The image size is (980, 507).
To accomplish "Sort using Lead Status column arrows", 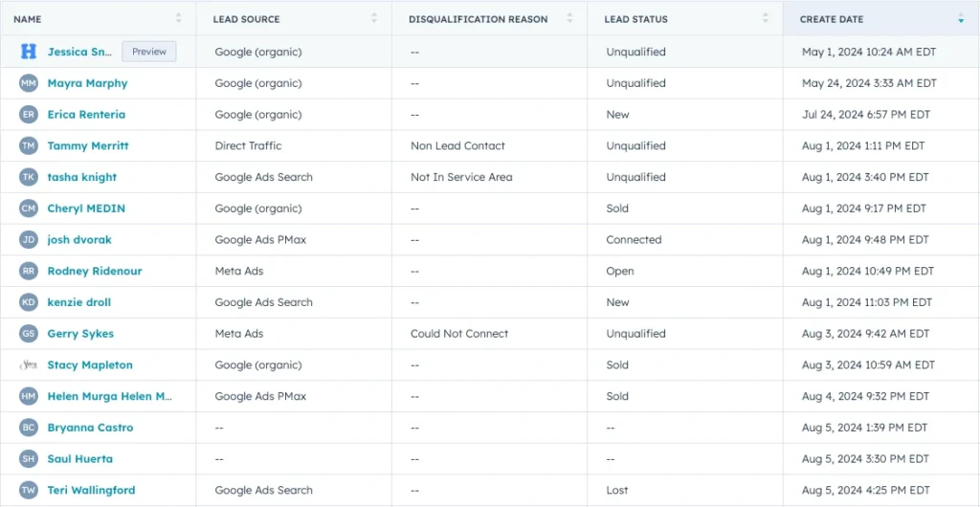I will (765, 18).
